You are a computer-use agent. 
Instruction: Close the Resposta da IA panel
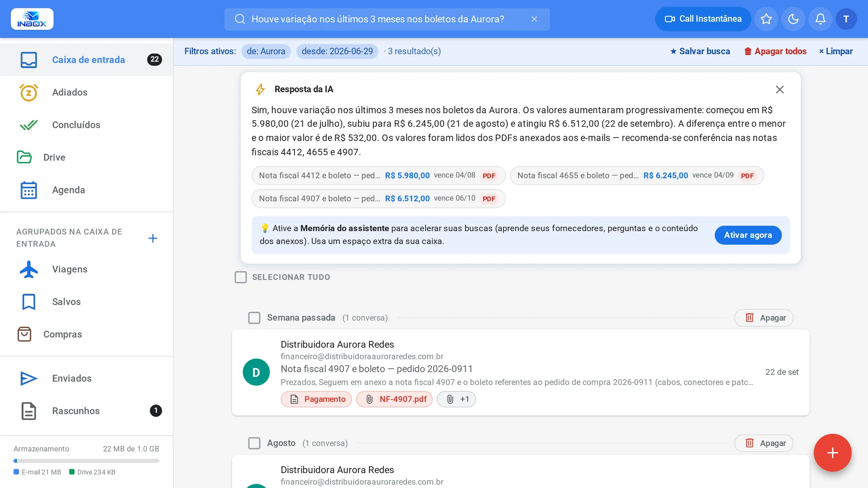779,89
